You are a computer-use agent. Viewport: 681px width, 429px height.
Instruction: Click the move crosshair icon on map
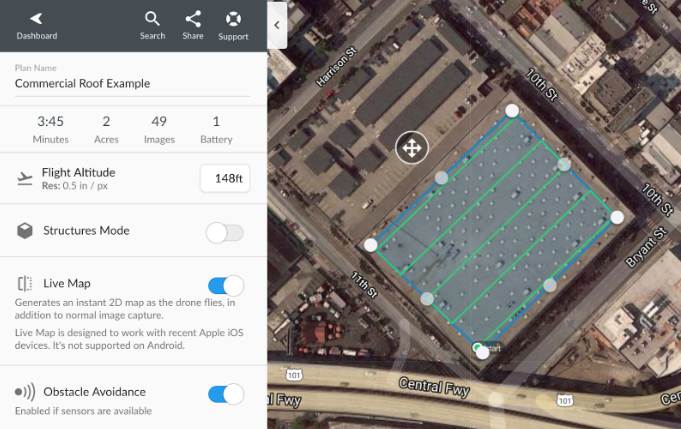(412, 148)
